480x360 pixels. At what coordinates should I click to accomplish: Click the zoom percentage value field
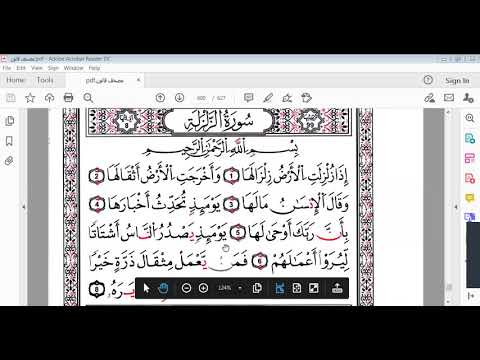[x=224, y=288]
